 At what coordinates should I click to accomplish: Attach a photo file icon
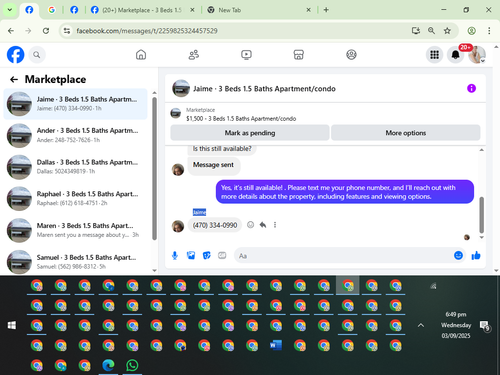point(191,256)
